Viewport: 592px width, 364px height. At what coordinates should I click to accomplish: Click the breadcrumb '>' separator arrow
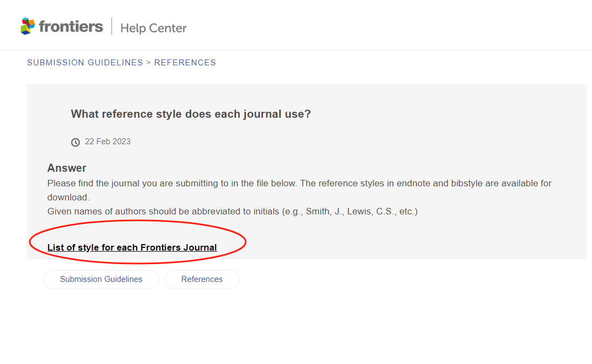149,63
